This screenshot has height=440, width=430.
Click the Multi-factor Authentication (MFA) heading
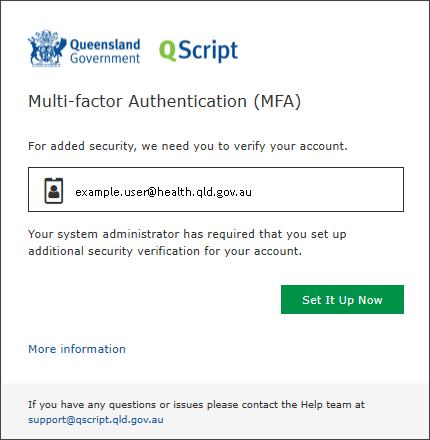point(165,101)
